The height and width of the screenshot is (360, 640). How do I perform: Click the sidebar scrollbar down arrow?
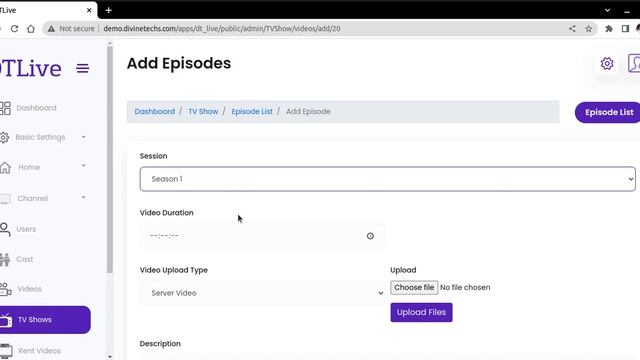pyautogui.click(x=110, y=356)
